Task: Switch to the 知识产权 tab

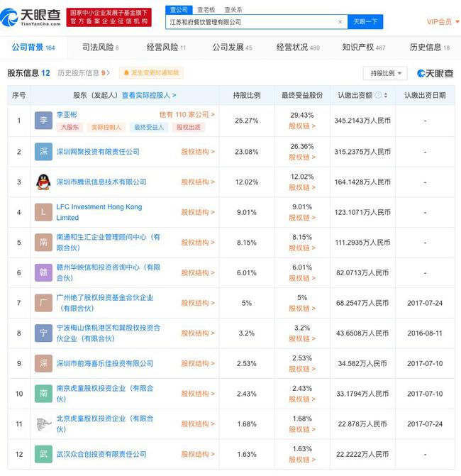Action: pos(364,48)
